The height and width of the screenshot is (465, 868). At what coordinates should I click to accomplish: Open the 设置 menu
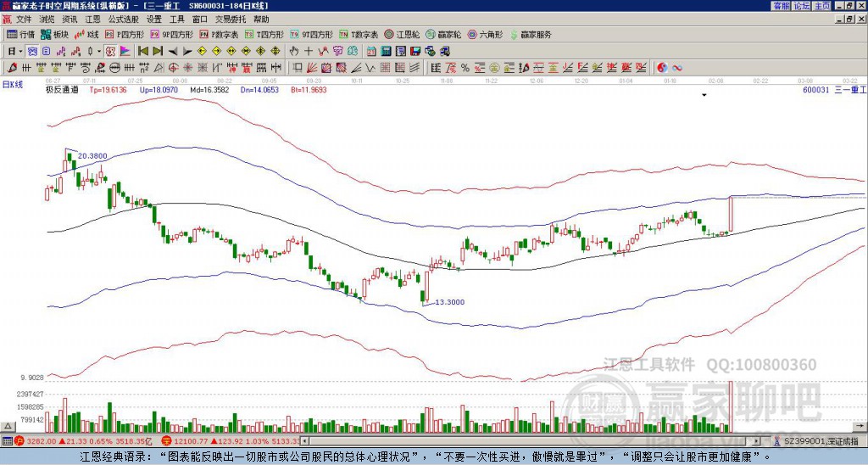[154, 19]
